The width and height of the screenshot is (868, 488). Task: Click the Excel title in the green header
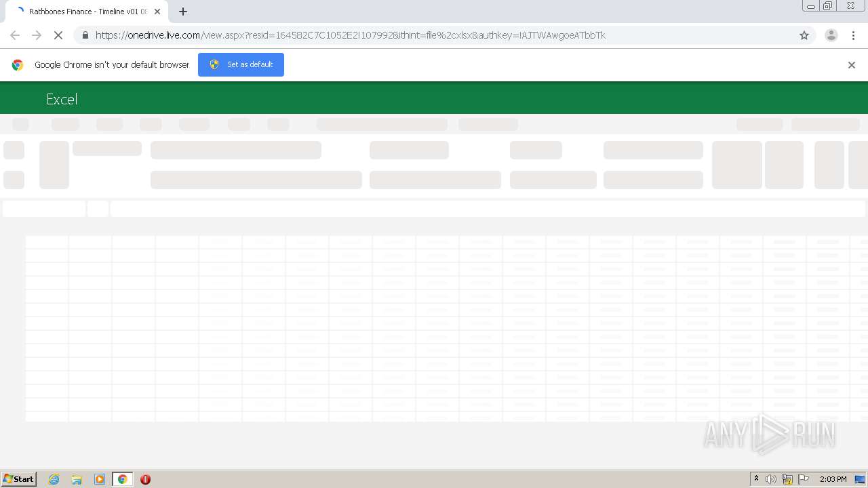point(62,99)
